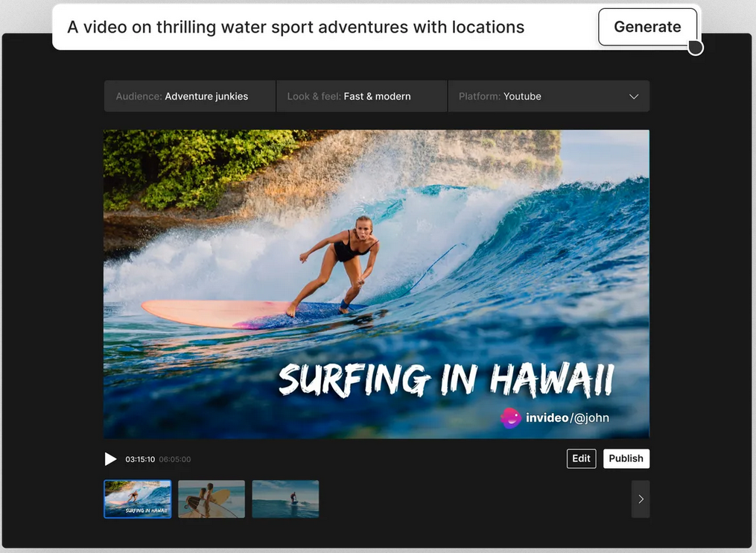This screenshot has width=756, height=553.
Task: Expand the Platform dropdown chevron arrow
Action: (634, 96)
